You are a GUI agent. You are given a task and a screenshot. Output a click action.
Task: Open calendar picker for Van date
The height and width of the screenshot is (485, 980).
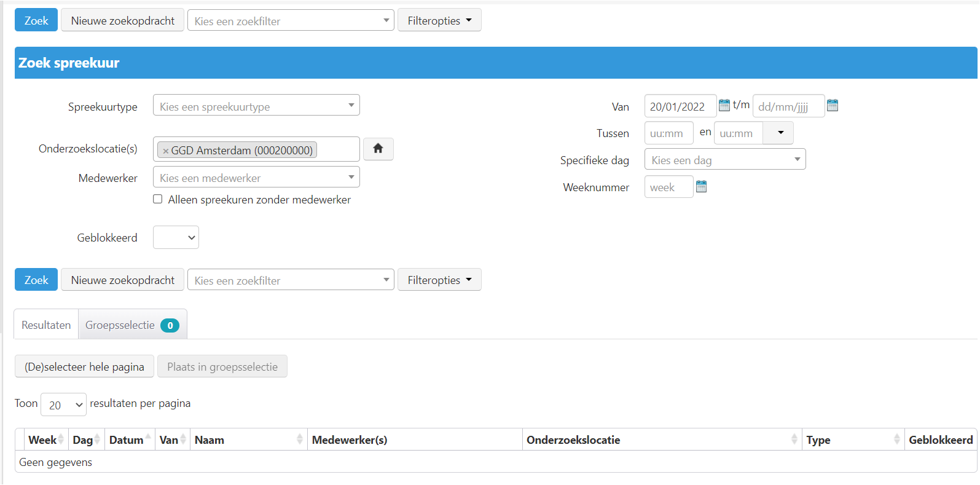(724, 105)
